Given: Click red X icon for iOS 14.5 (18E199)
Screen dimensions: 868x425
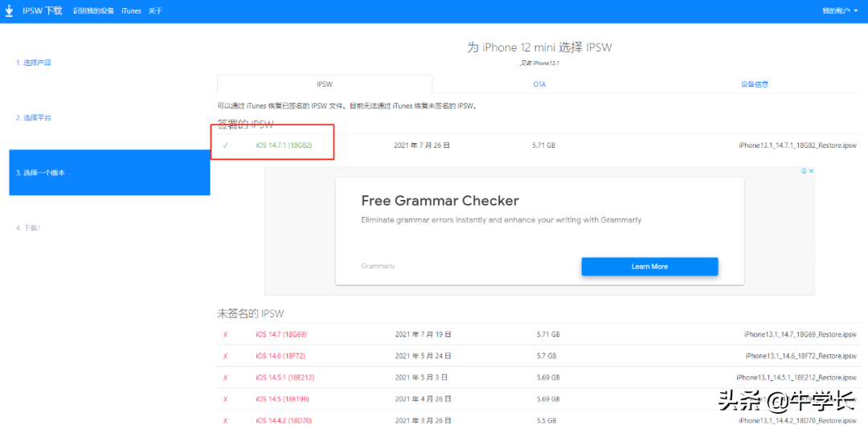Looking at the screenshot, I should click(225, 399).
